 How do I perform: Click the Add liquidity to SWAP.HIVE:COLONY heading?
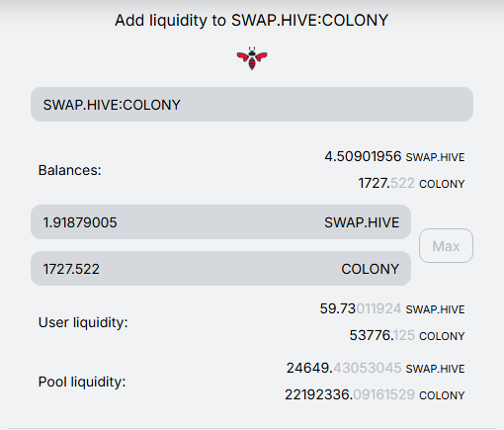252,20
